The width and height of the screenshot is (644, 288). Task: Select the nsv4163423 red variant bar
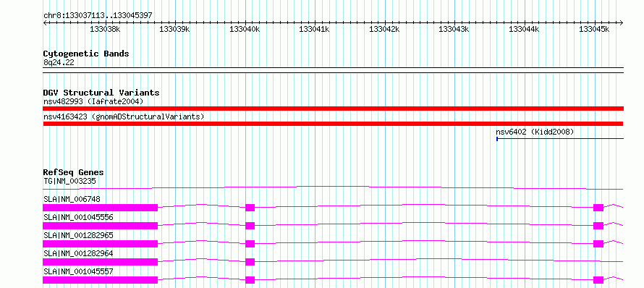[x=333, y=124]
